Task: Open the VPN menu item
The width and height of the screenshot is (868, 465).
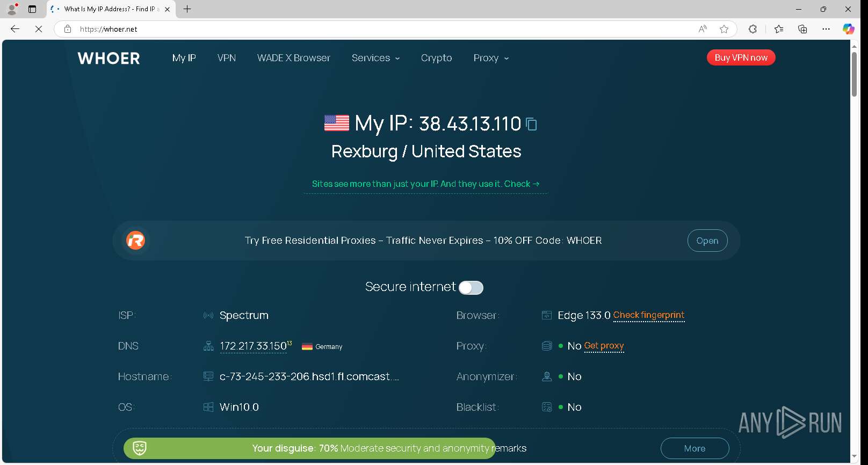Action: tap(227, 58)
